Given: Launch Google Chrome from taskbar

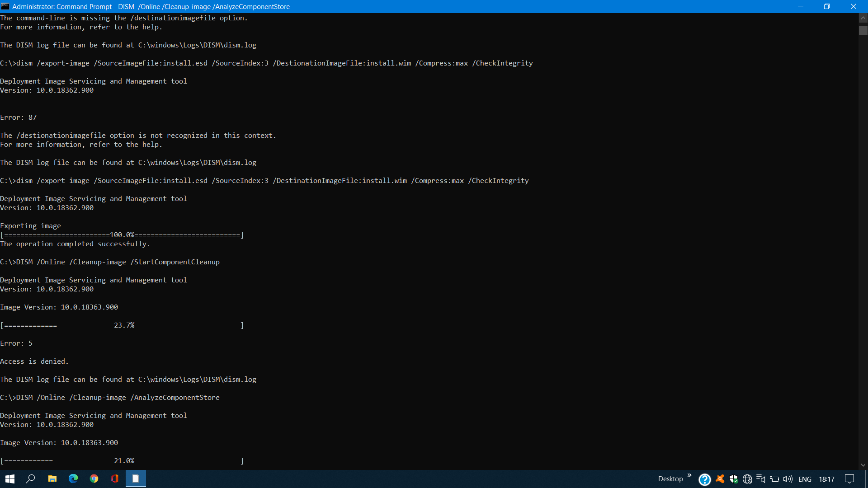Looking at the screenshot, I should 94,479.
